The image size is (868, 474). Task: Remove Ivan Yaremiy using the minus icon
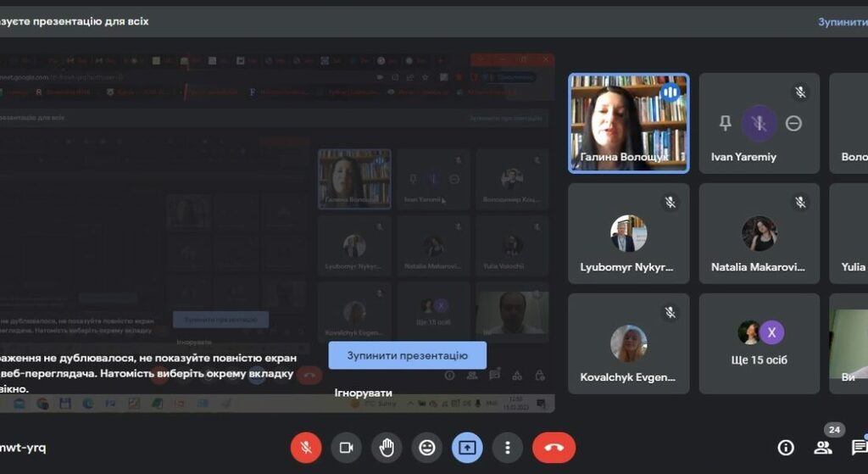pyautogui.click(x=793, y=124)
